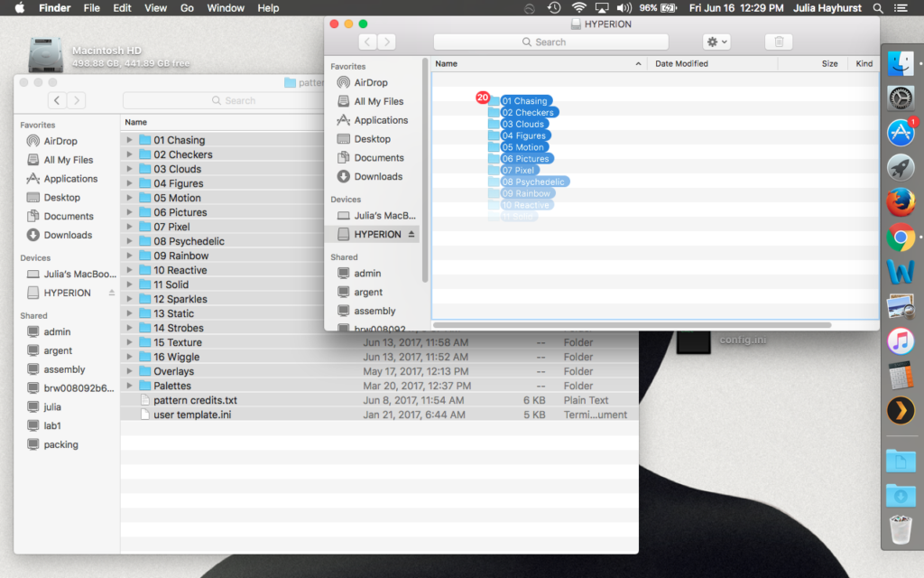Open Notification Center from the menu bar
The height and width of the screenshot is (578, 924).
901,8
